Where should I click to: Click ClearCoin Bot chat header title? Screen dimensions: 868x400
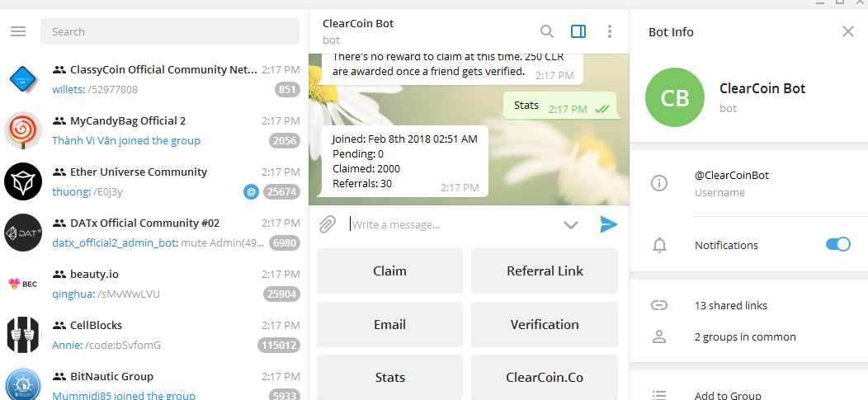coord(358,24)
